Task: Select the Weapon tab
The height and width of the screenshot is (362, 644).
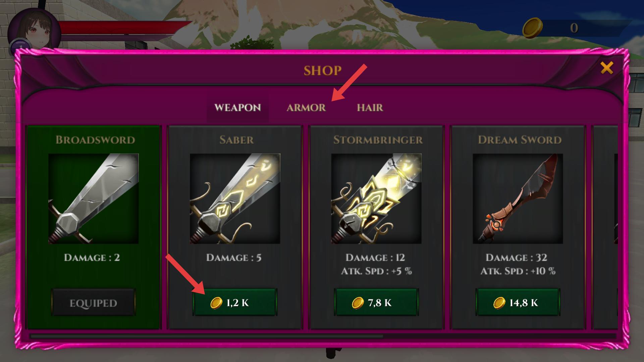Action: tap(237, 108)
